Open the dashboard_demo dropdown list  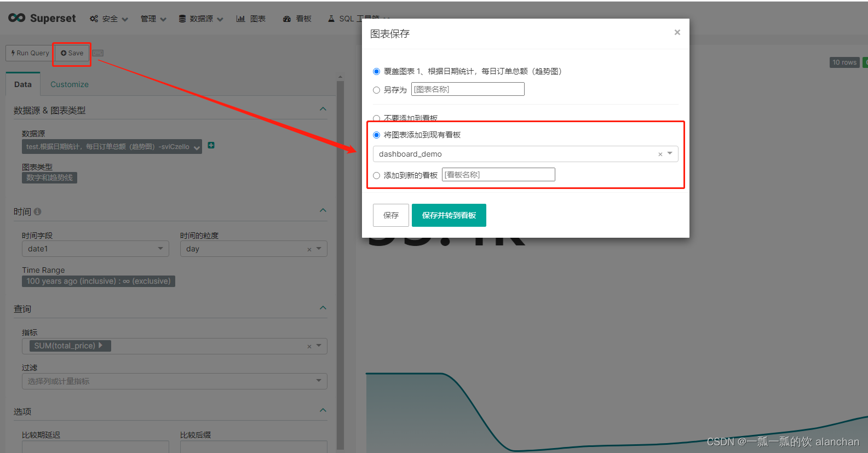point(670,154)
